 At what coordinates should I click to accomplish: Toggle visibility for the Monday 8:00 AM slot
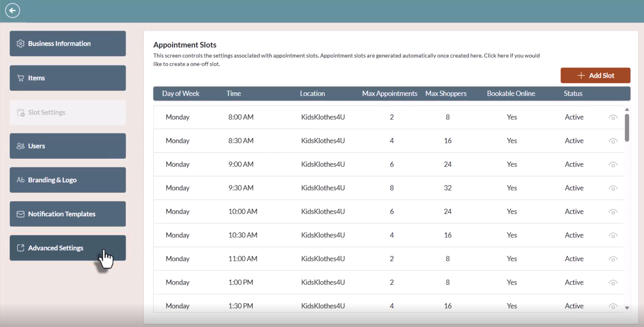pyautogui.click(x=613, y=117)
